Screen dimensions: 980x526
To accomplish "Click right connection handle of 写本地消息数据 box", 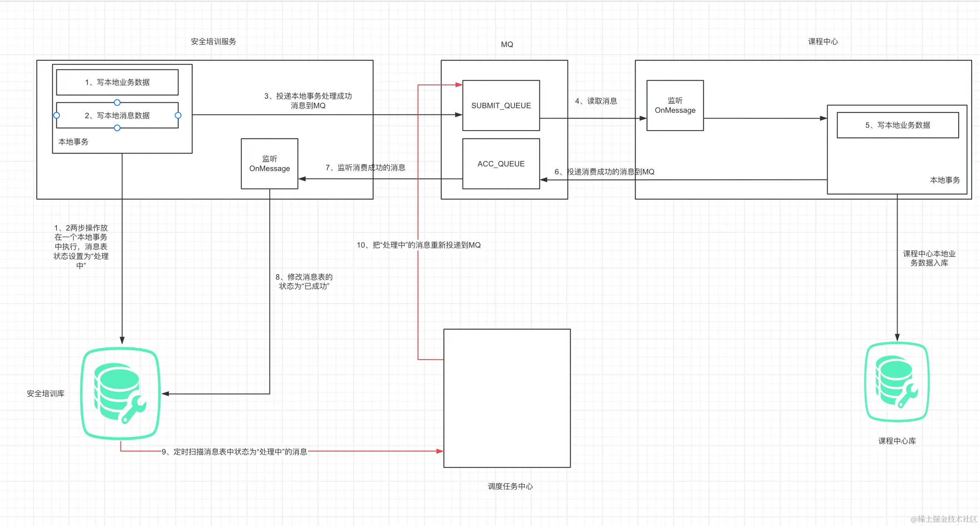I will 178,115.
